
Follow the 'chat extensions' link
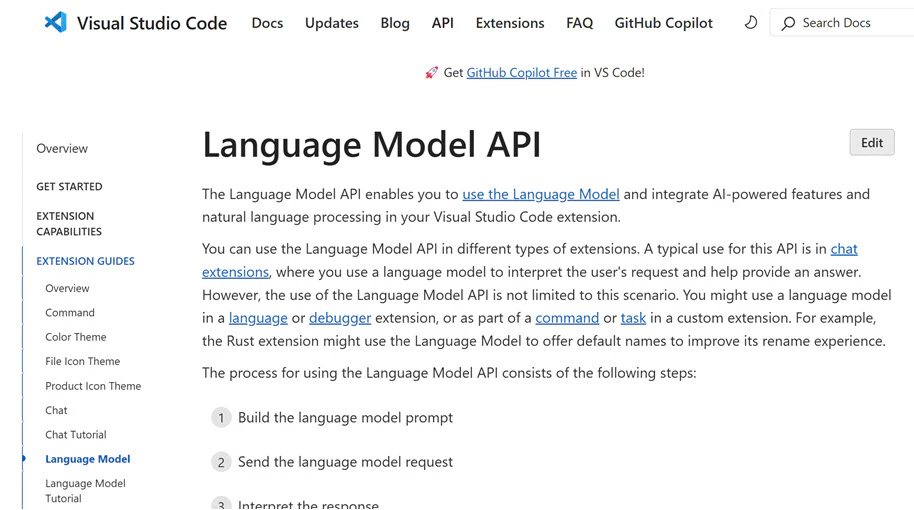[x=235, y=272]
